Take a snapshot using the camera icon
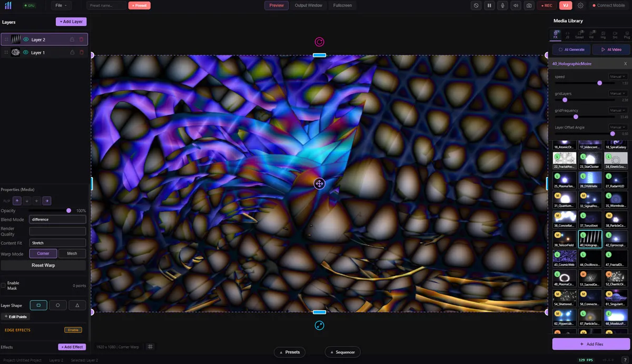 click(529, 5)
